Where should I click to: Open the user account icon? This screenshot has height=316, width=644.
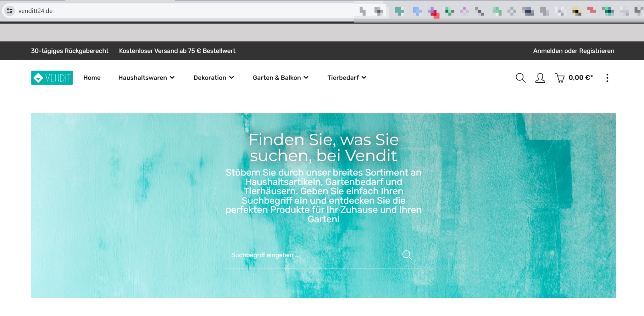coord(540,78)
